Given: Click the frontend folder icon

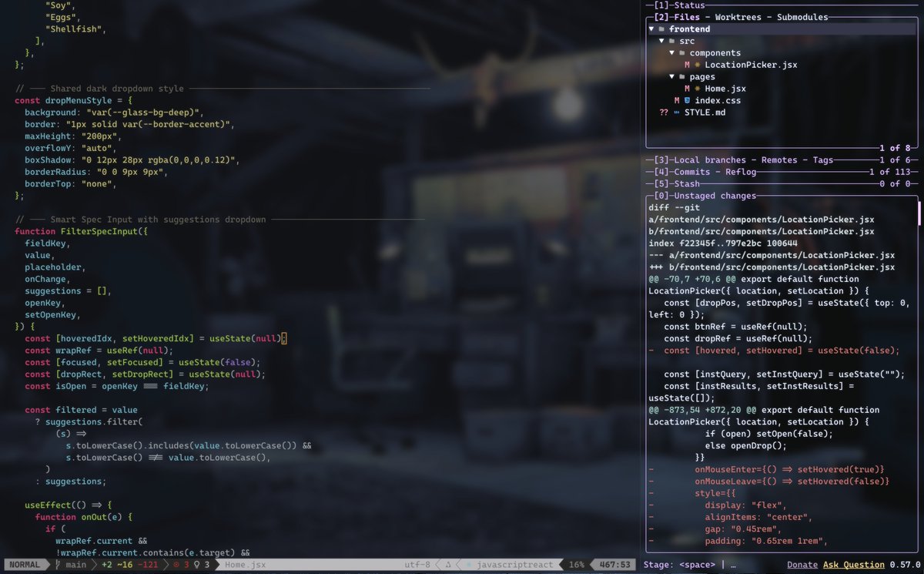Looking at the screenshot, I should tap(662, 29).
